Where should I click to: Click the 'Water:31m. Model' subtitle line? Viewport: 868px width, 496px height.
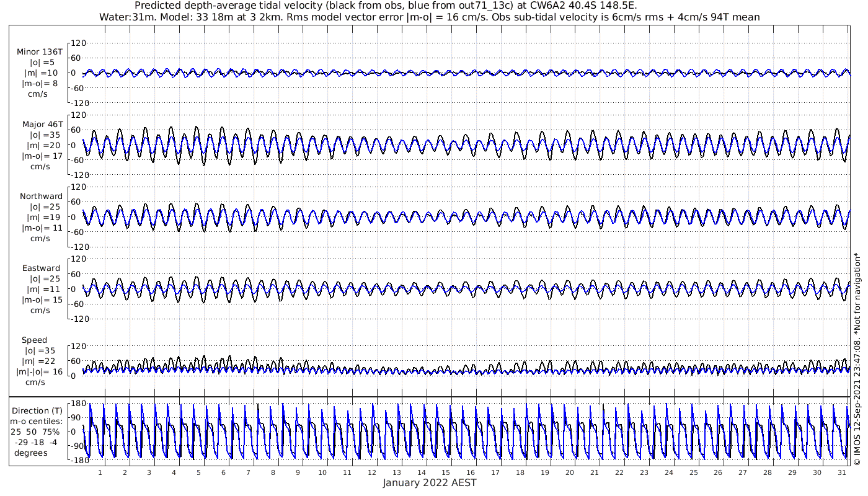coord(429,17)
